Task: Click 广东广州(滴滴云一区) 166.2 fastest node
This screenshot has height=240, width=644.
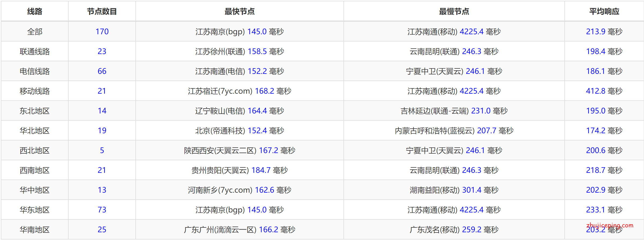Action: [239, 230]
